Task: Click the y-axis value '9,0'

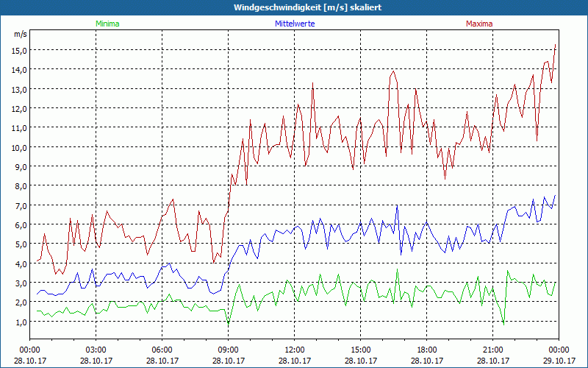Action: [x=21, y=166]
